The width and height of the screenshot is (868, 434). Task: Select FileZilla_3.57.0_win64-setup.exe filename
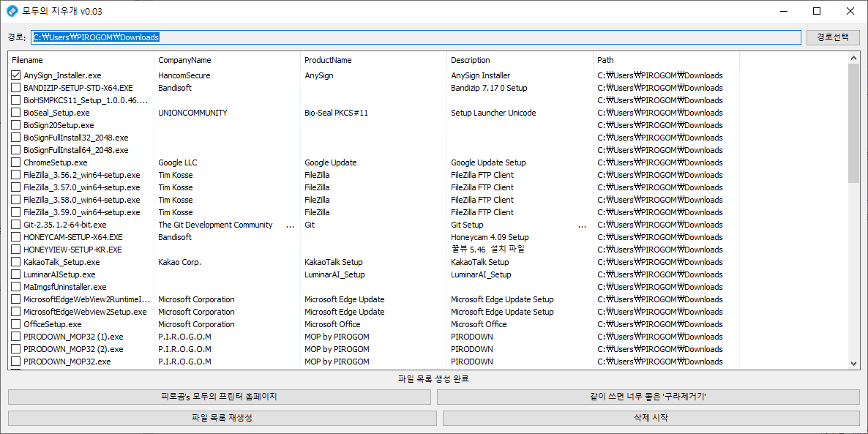point(82,187)
